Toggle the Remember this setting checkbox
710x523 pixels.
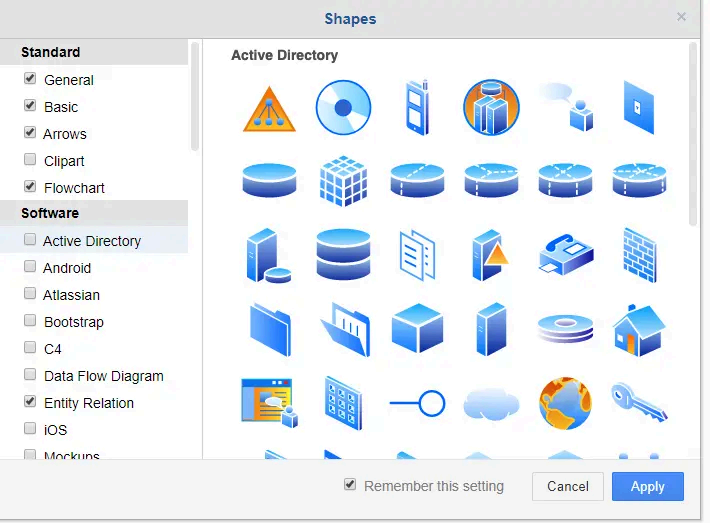tap(350, 485)
